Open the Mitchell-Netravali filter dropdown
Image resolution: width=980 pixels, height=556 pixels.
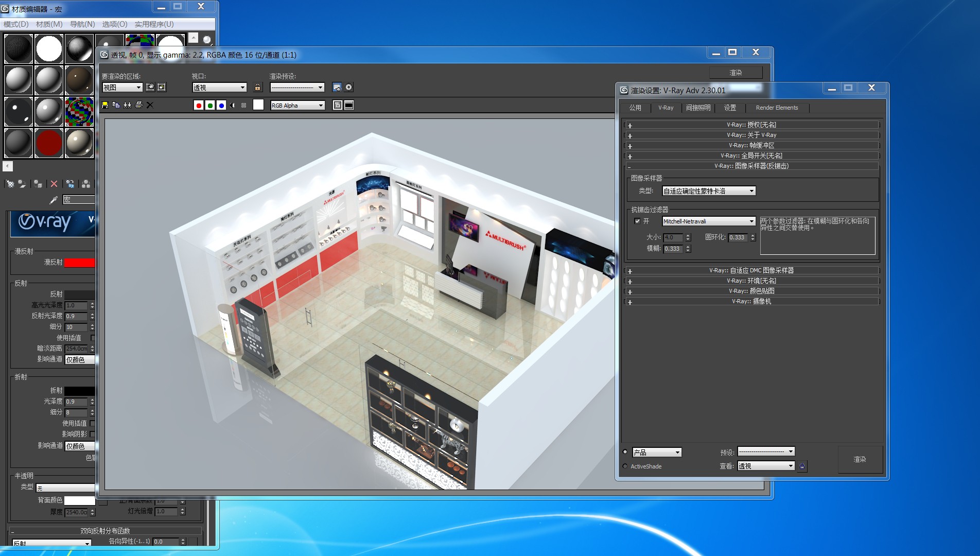(x=709, y=221)
